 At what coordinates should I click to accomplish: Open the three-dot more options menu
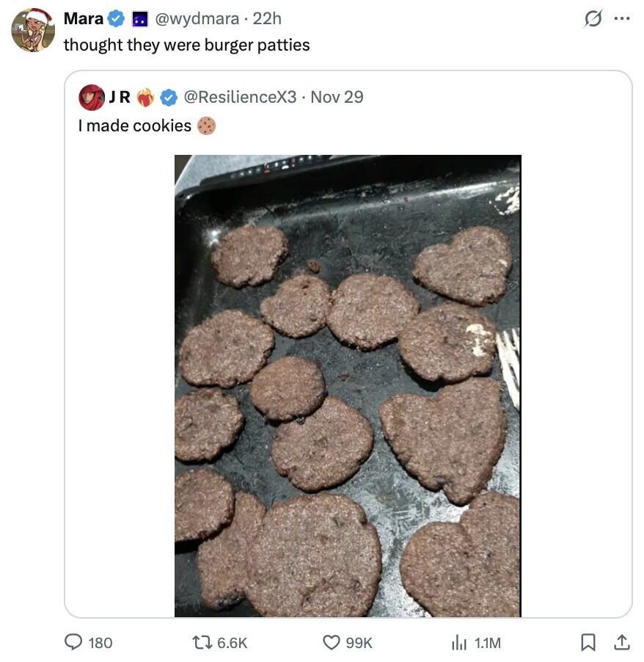tap(622, 19)
